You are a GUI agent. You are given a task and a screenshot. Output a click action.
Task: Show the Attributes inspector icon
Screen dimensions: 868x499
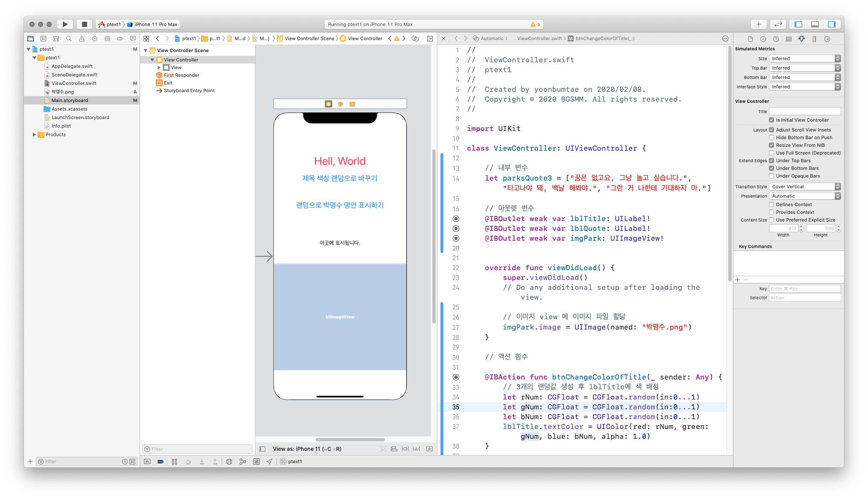coord(801,39)
